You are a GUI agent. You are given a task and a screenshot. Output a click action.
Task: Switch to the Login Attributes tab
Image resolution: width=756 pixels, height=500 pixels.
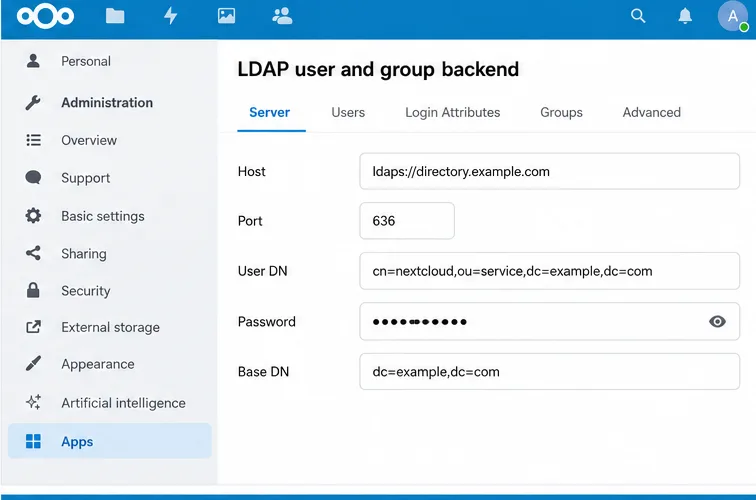tap(452, 112)
